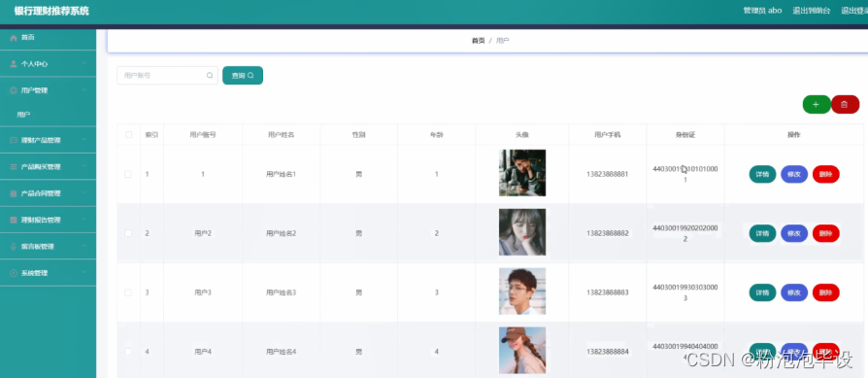Viewport: 868px width, 378px height.
Task: Click 删除 for user 用户姓名1
Action: (x=825, y=175)
